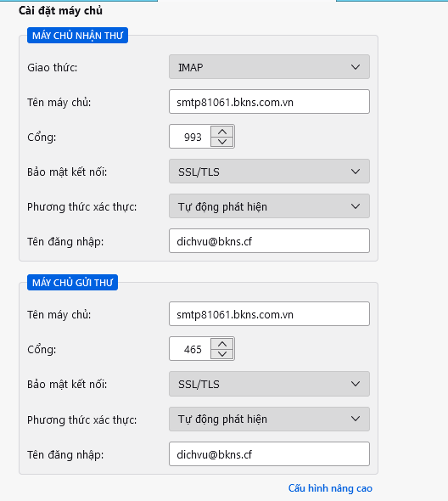Focus the incoming Tên máy chủ field
Viewport: 448px width, 501px height.
(x=269, y=102)
